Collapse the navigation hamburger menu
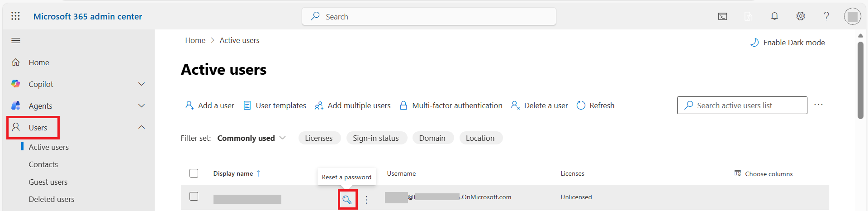The image size is (868, 211). click(16, 41)
